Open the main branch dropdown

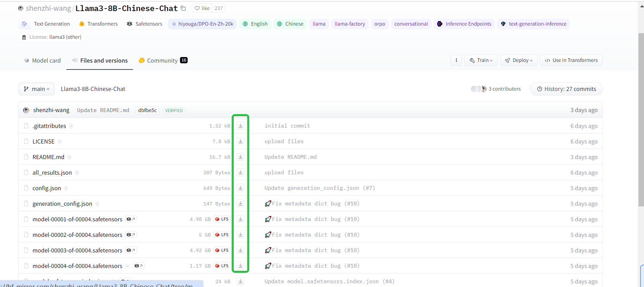click(x=36, y=89)
